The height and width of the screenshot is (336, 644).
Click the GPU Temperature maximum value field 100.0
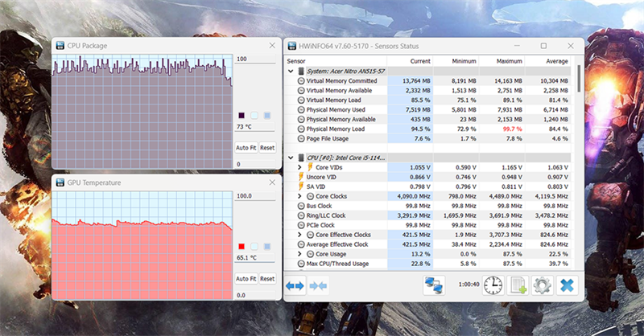[x=254, y=196]
